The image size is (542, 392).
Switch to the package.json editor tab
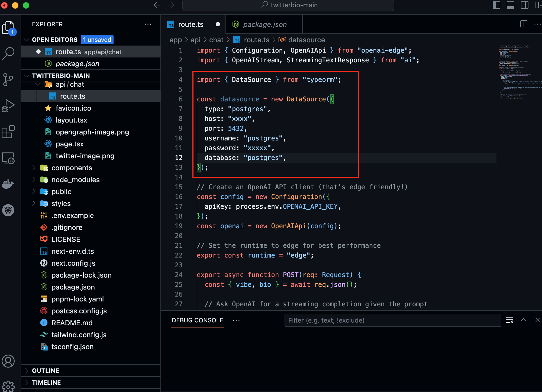pos(264,24)
